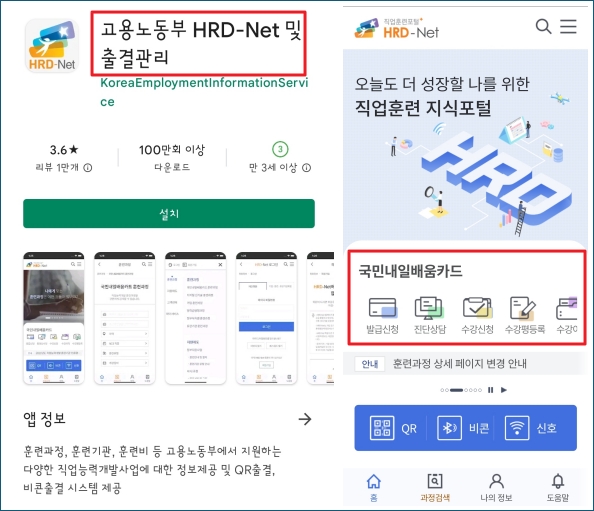Open info icon next to 만 3세 이상
Image resolution: width=594 pixels, height=511 pixels.
coord(306,167)
